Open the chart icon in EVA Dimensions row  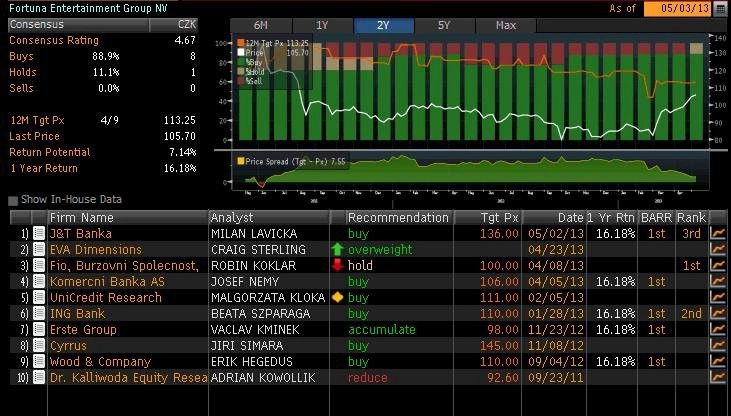click(717, 250)
